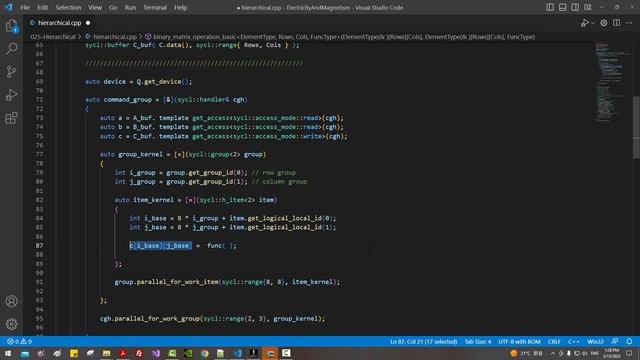Click 'auto device = Q.get_device();' line
This screenshot has width=640, height=360.
(x=138, y=81)
